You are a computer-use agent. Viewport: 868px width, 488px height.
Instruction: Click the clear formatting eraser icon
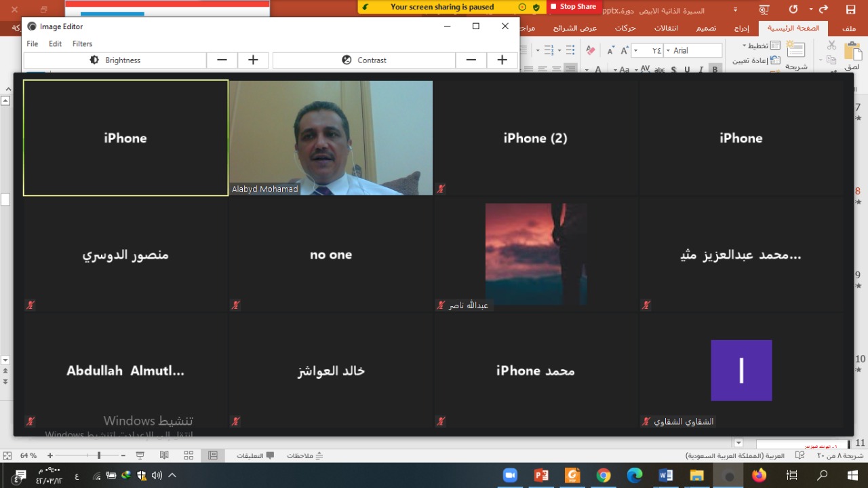pos(590,51)
